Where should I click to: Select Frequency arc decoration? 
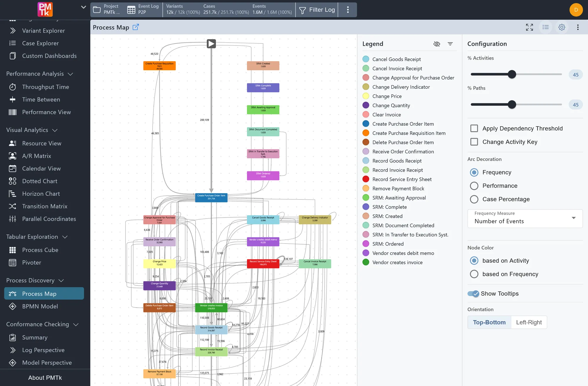[x=474, y=172]
